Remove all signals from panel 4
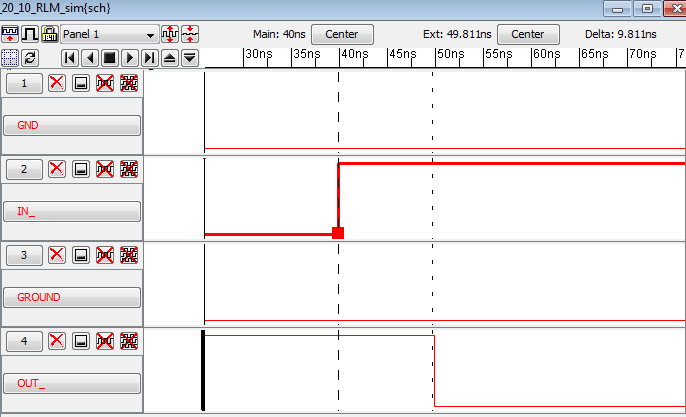Screen dimensions: 686x417 point(129,341)
